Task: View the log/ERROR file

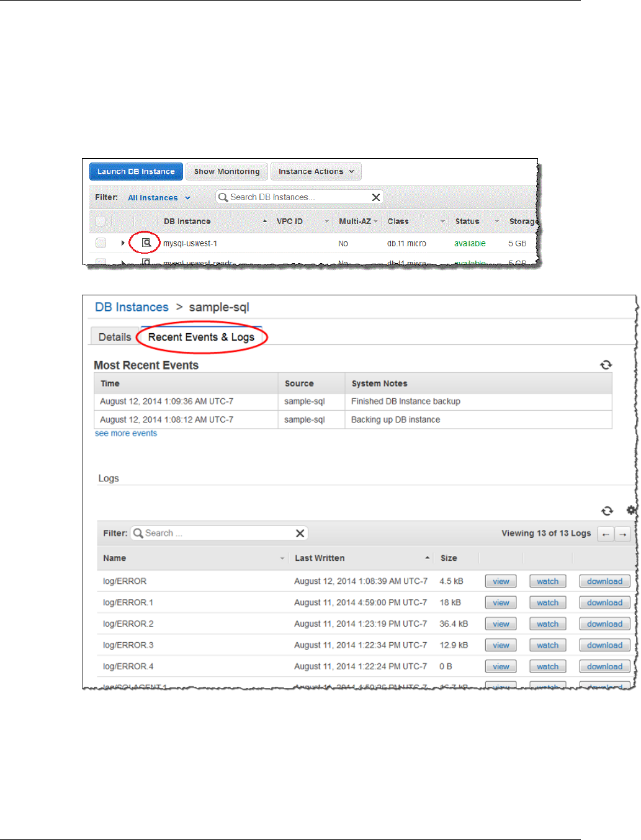Action: (501, 581)
